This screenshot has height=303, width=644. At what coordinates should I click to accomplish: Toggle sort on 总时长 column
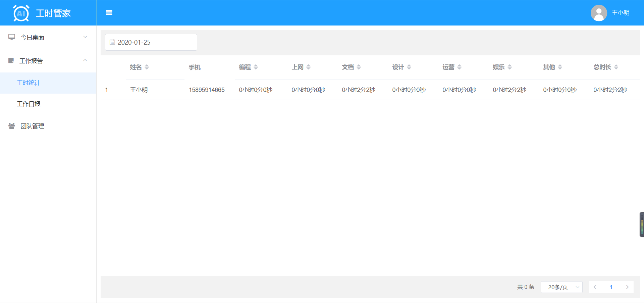click(616, 67)
